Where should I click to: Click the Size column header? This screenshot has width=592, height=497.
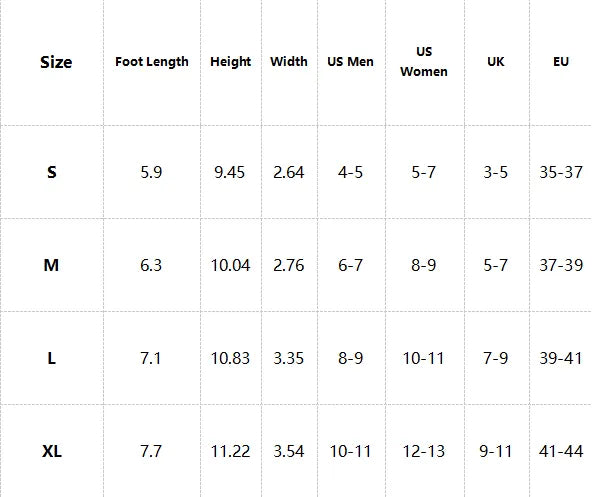coord(56,62)
